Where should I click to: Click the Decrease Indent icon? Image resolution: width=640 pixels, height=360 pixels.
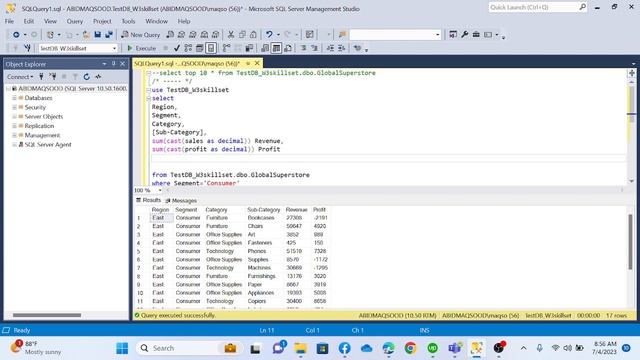pyautogui.click(x=330, y=48)
